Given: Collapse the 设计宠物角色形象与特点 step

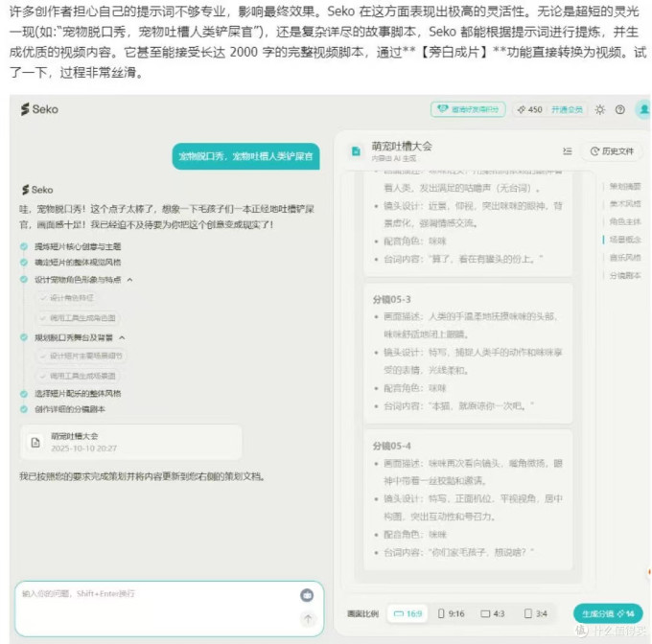Looking at the screenshot, I should [130, 280].
